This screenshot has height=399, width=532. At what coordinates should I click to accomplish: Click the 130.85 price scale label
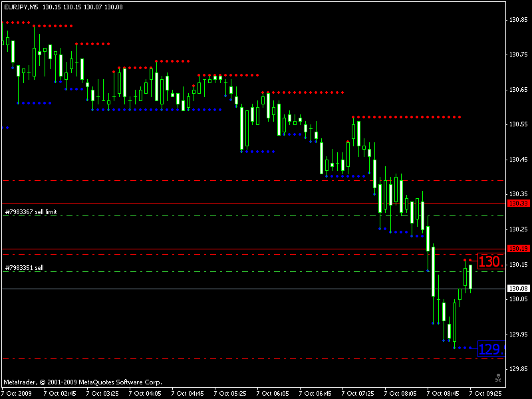(519, 20)
